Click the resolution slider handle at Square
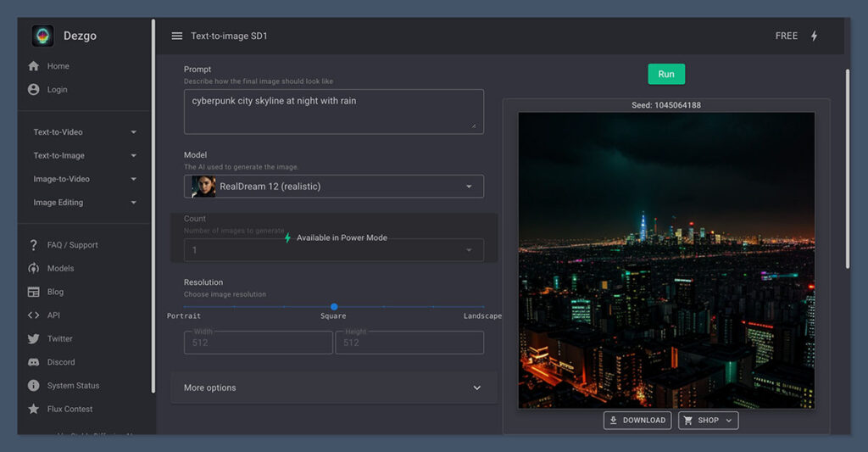The height and width of the screenshot is (452, 868). (x=334, y=307)
